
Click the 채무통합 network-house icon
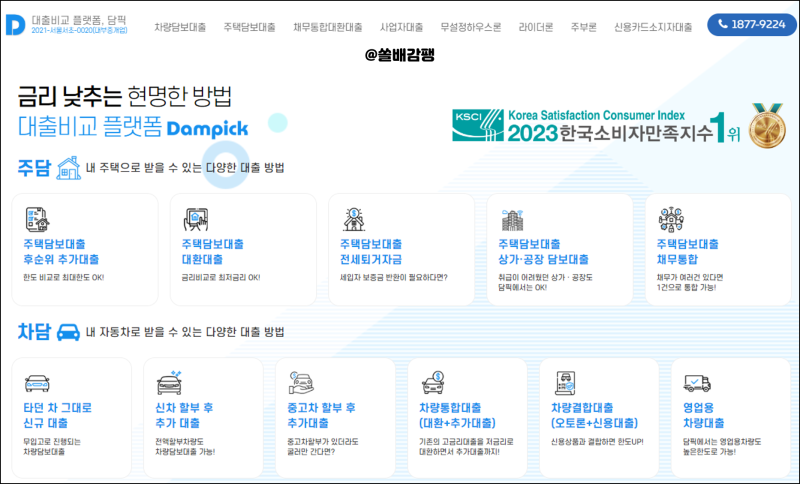coord(671,220)
